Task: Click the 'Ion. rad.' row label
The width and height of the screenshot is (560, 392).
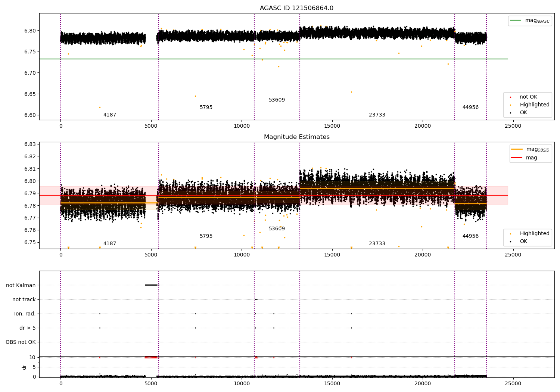Action: (x=25, y=314)
